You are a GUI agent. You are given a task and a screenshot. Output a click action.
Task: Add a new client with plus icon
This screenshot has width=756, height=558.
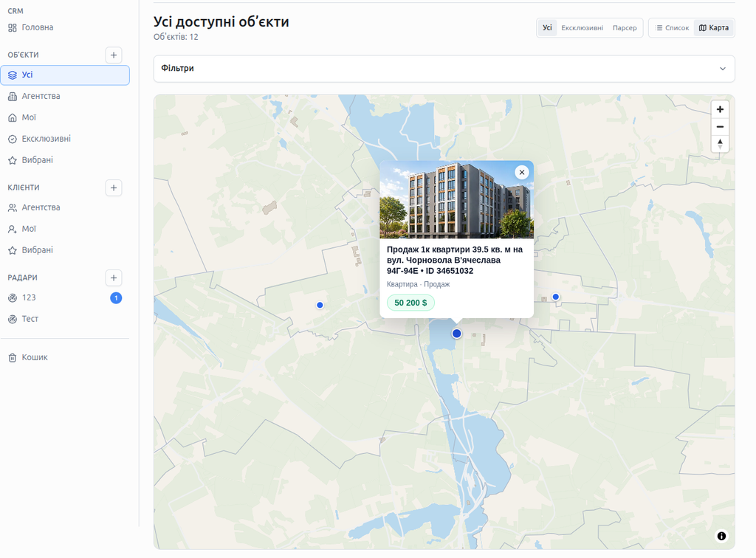(x=114, y=187)
